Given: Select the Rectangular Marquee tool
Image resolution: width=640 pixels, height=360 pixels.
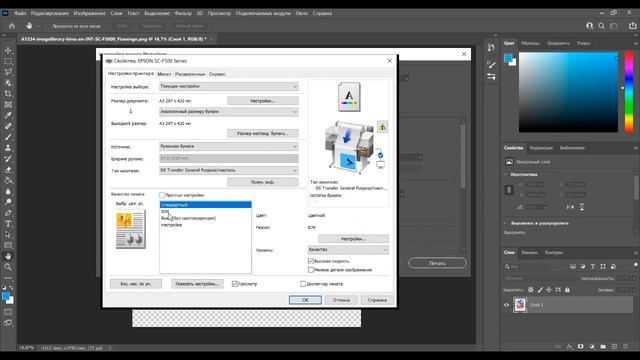Looking at the screenshot, I should click(x=8, y=61).
